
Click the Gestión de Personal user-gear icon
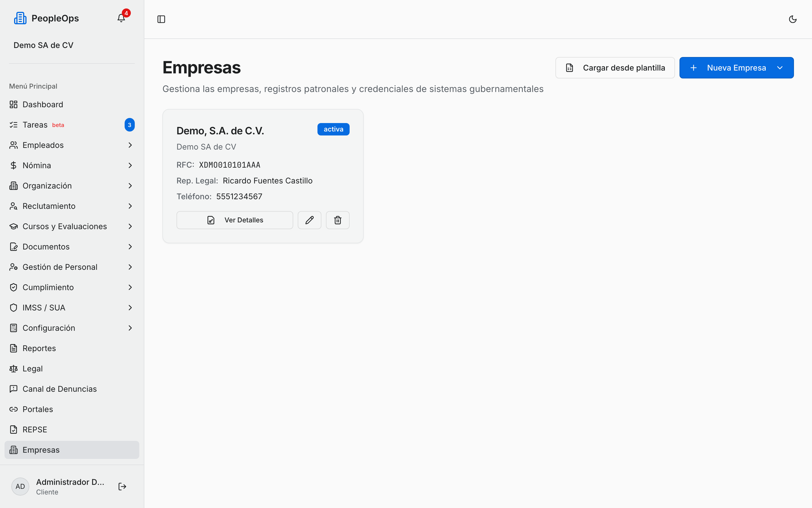pyautogui.click(x=14, y=267)
